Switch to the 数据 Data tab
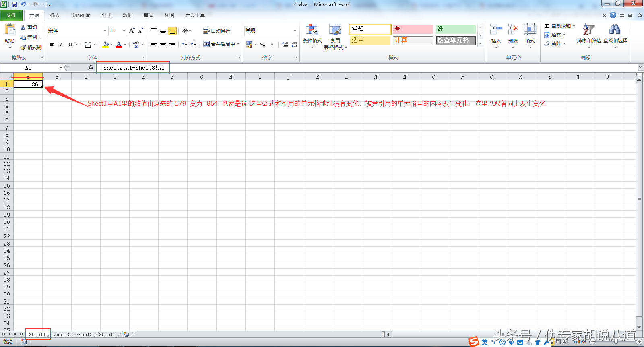 tap(128, 15)
